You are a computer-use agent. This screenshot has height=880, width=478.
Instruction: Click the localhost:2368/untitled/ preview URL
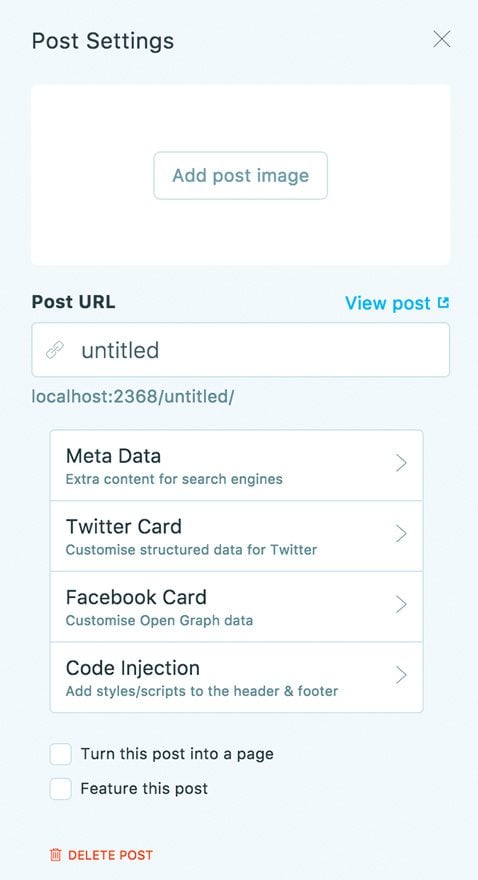pyautogui.click(x=133, y=397)
